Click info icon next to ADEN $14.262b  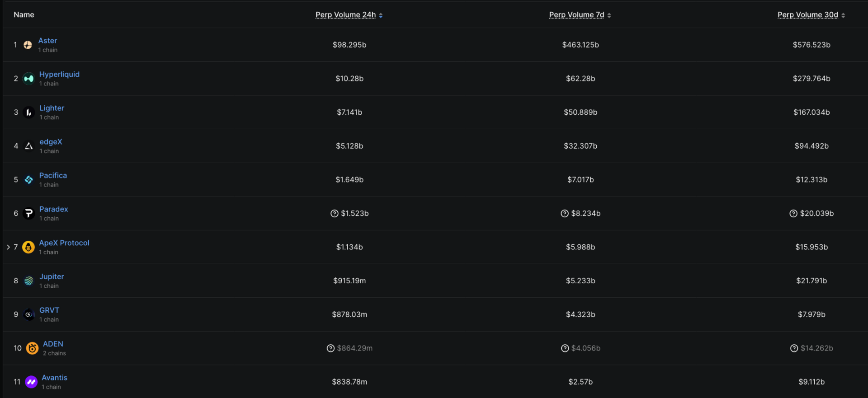tap(794, 348)
